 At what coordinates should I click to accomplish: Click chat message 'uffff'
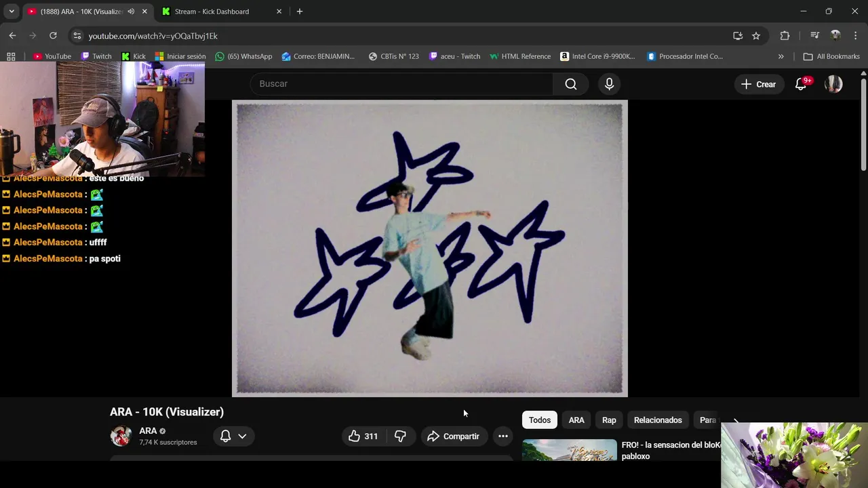[x=98, y=242]
